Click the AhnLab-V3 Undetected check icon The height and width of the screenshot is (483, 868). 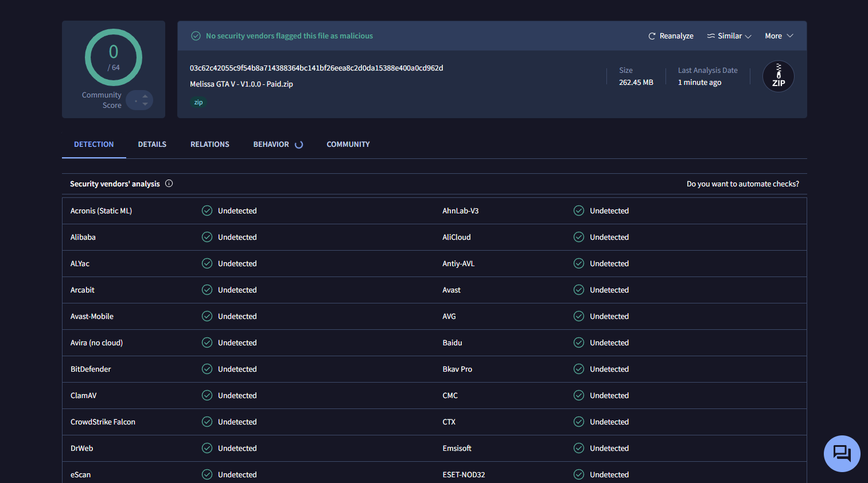579,211
